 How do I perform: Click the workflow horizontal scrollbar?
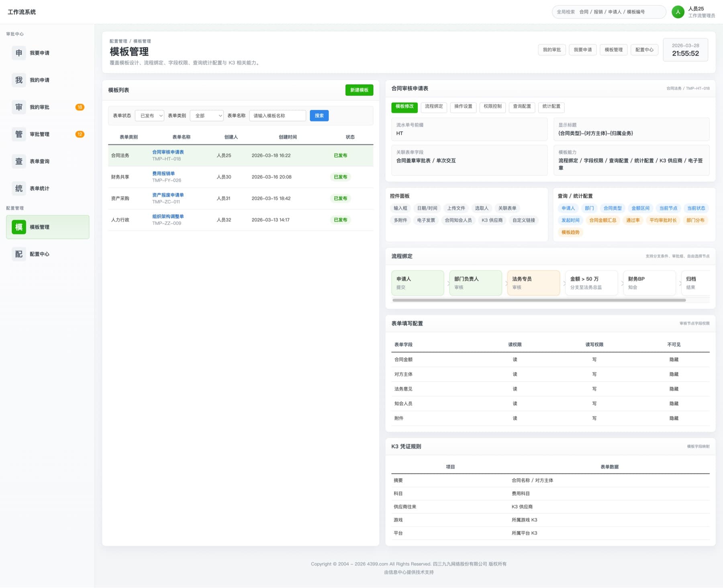pos(539,300)
